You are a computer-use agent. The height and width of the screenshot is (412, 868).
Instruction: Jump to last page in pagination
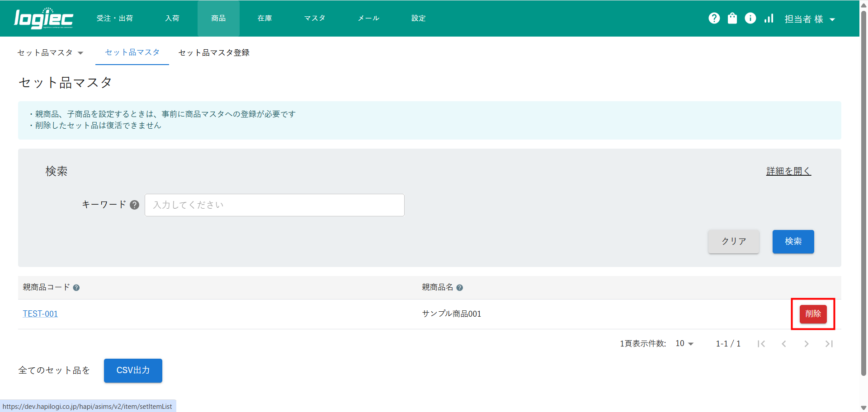coord(829,344)
